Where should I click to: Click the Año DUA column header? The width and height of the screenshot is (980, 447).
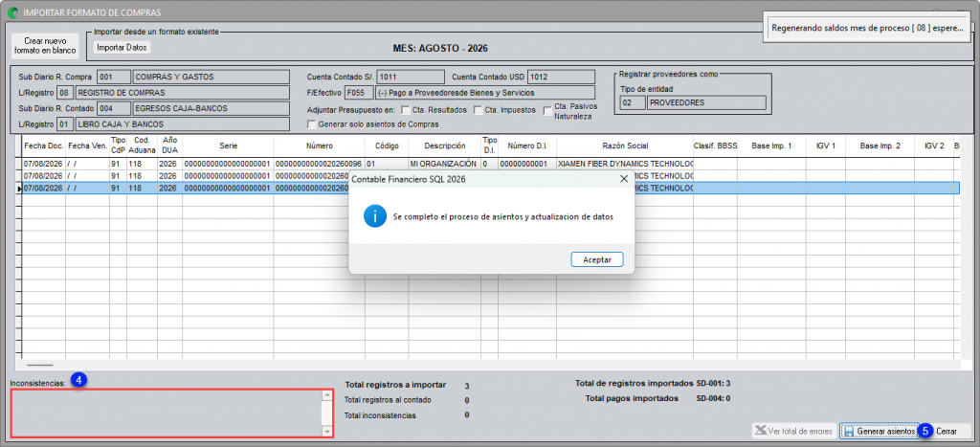pyautogui.click(x=170, y=145)
